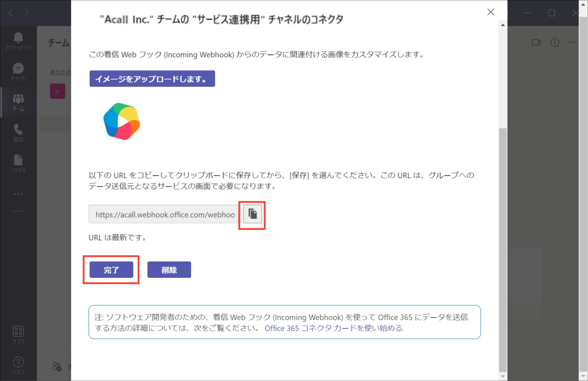Viewport: 588px width, 381px height.
Task: Maximize the Teams window
Action: tap(552, 13)
